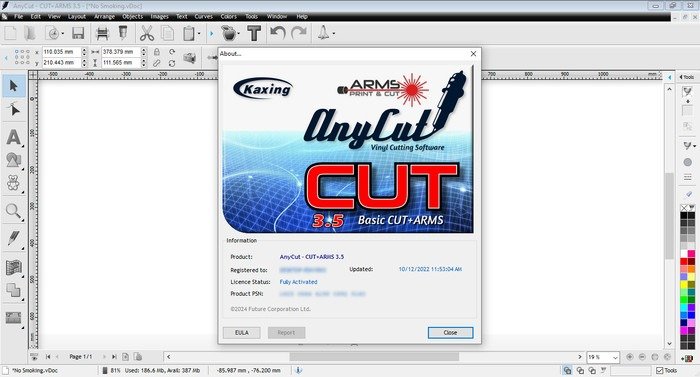The image size is (700, 377).
Task: Toggle the Tools checkbox in status bar
Action: pos(659,370)
